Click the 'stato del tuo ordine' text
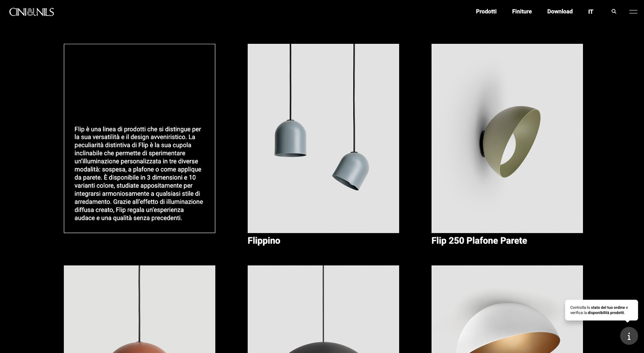This screenshot has height=353, width=644. tap(608, 308)
